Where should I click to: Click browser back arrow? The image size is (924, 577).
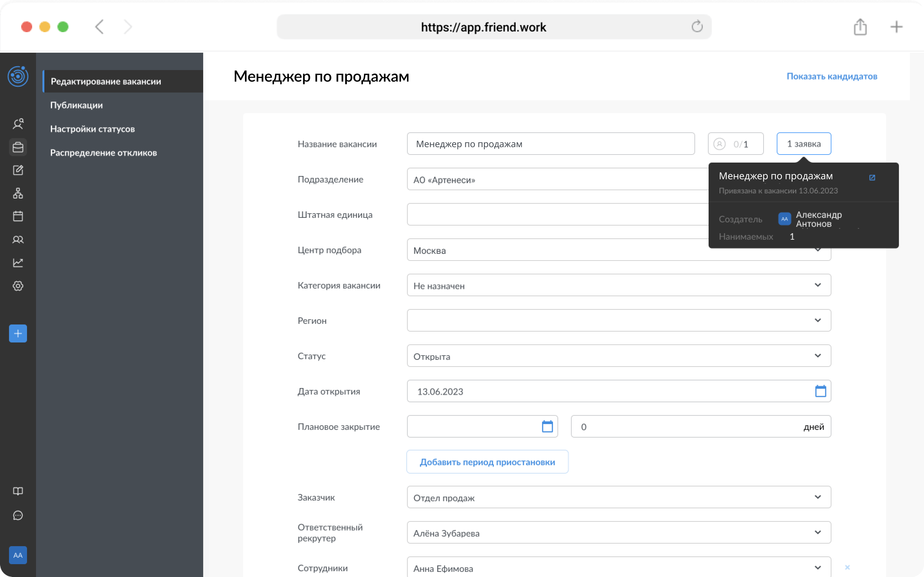coord(99,27)
